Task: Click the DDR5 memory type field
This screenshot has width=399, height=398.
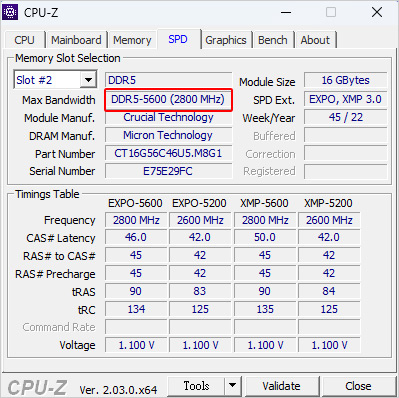Action: point(168,80)
